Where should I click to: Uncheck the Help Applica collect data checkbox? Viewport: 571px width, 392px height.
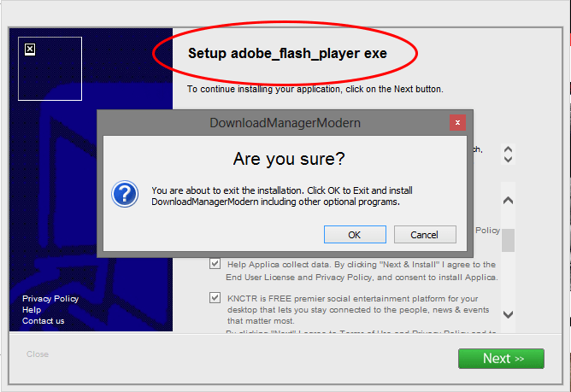coord(215,264)
